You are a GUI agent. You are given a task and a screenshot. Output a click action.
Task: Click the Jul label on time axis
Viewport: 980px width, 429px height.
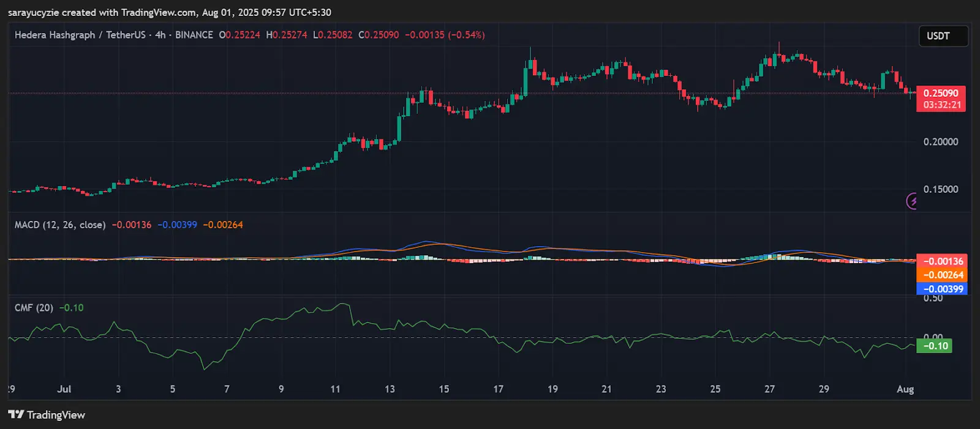point(64,389)
